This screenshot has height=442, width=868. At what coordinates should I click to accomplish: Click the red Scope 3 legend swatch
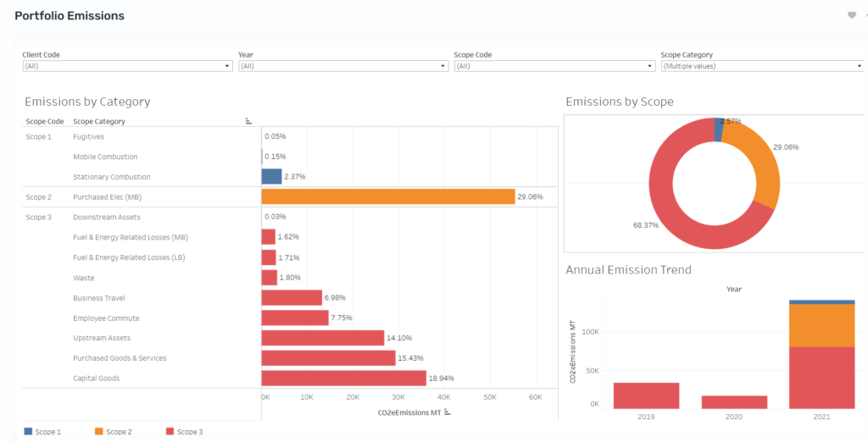point(170,432)
